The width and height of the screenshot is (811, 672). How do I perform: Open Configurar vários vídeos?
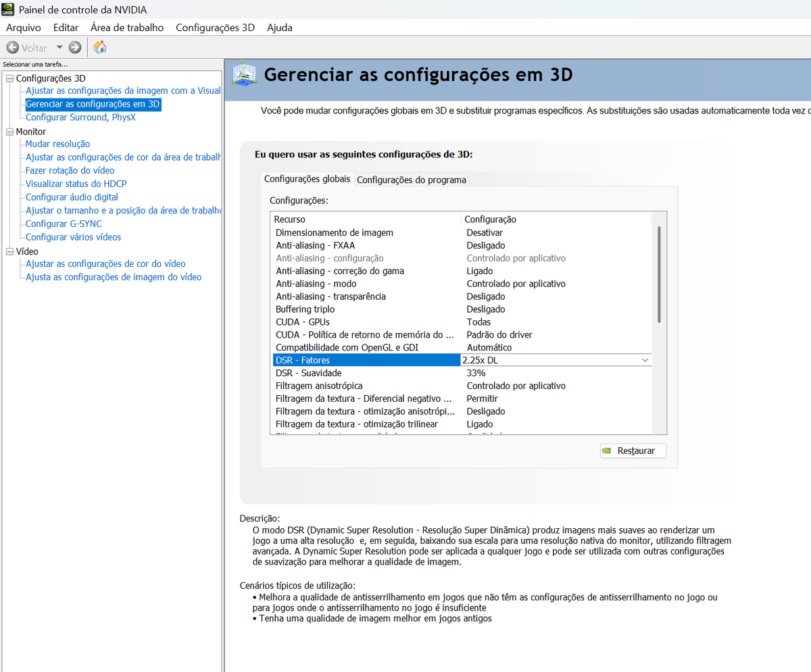coord(73,237)
